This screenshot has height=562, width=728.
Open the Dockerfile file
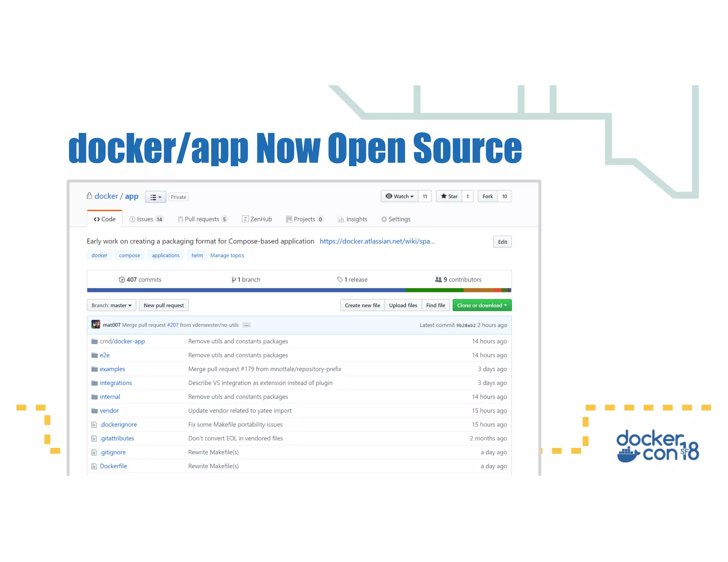tap(113, 466)
